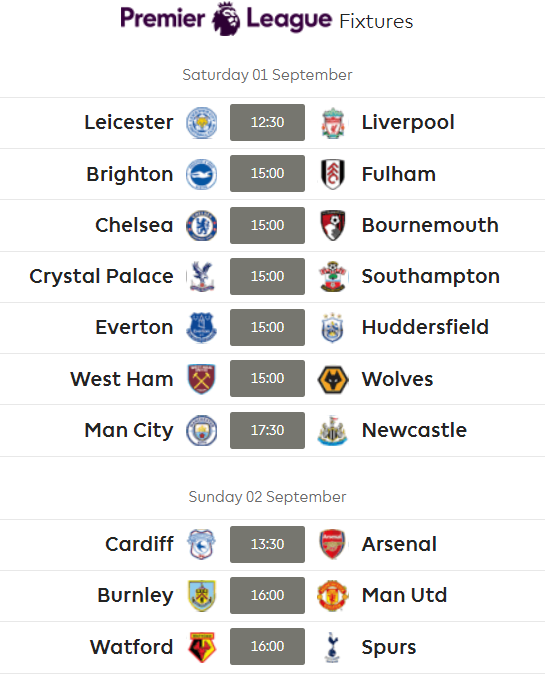This screenshot has width=545, height=677.
Task: Open the Man Utd team link
Action: click(404, 595)
